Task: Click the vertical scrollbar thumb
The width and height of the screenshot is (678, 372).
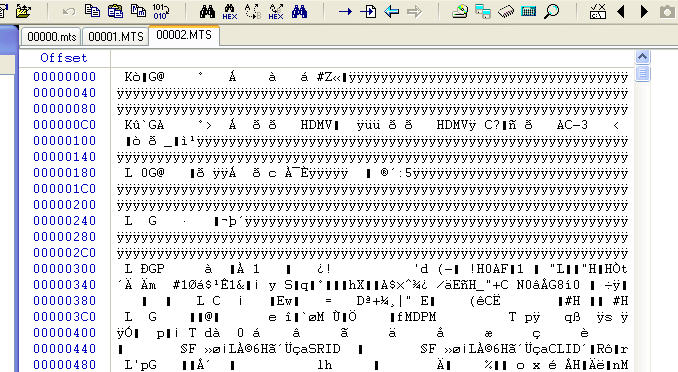Action: pos(643,74)
